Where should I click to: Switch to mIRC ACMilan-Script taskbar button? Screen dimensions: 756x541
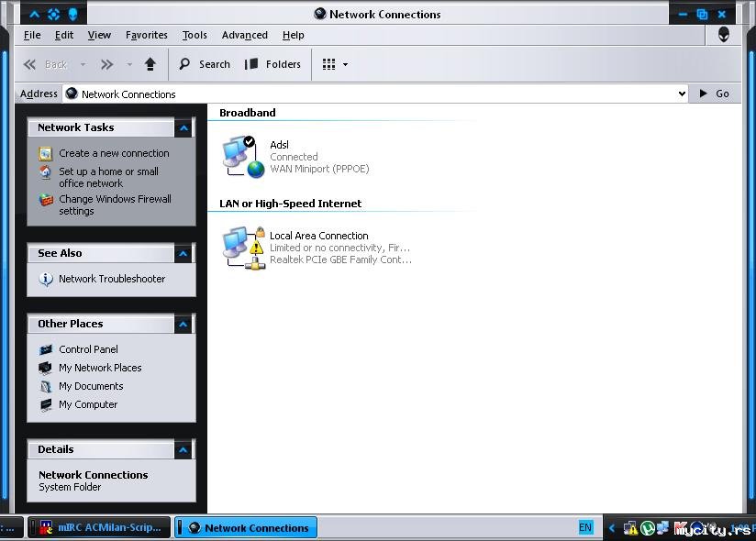point(99,527)
